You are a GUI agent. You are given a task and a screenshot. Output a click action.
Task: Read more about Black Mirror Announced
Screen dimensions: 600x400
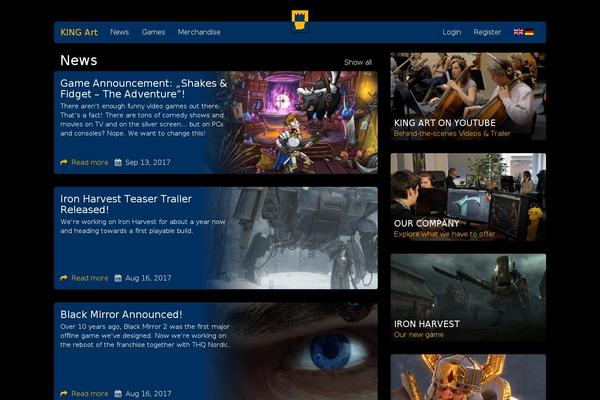point(90,393)
